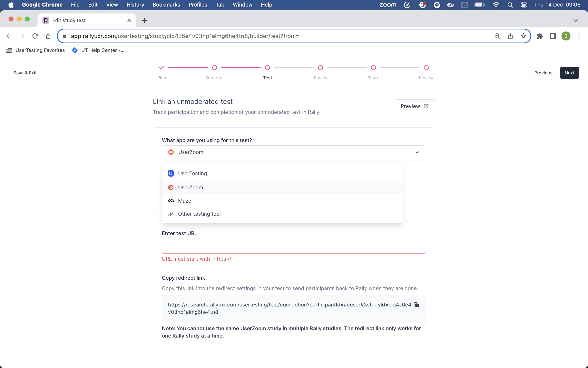Open the Bookmarks menu
Image resolution: width=588 pixels, height=368 pixels.
point(166,5)
